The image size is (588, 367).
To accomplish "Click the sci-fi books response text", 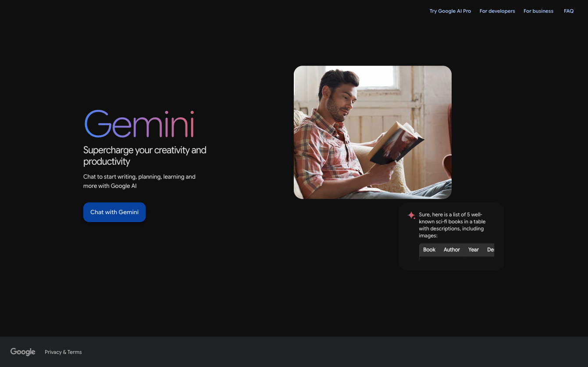I will [x=452, y=225].
